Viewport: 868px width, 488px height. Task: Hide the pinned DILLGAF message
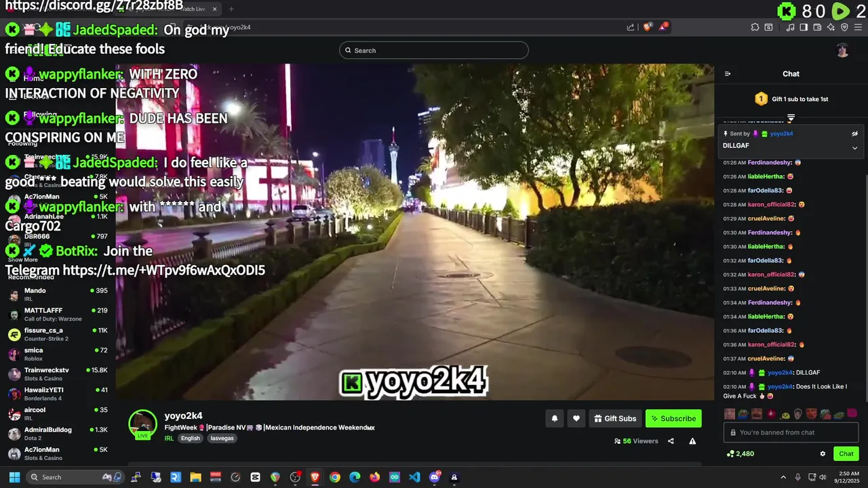pyautogui.click(x=854, y=134)
